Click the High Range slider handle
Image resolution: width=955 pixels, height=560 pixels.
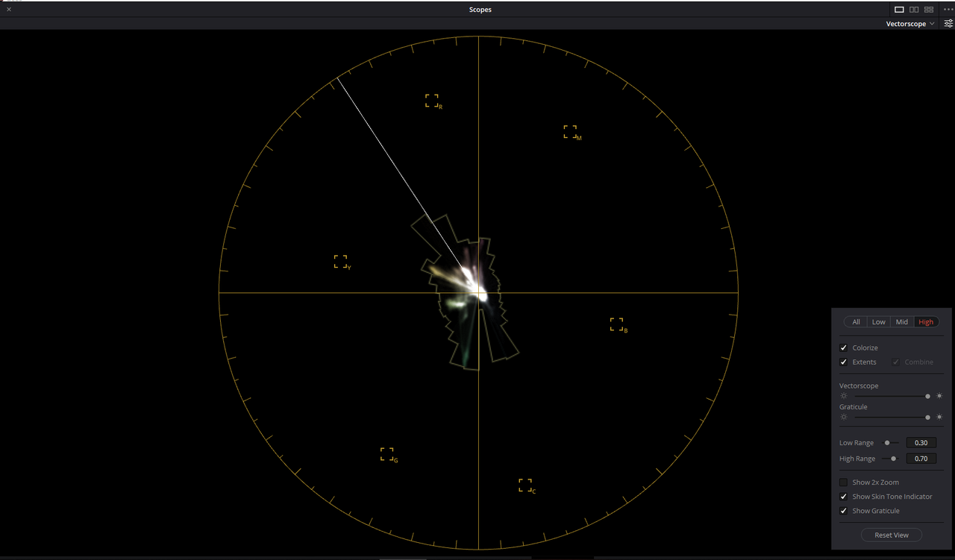tap(893, 459)
